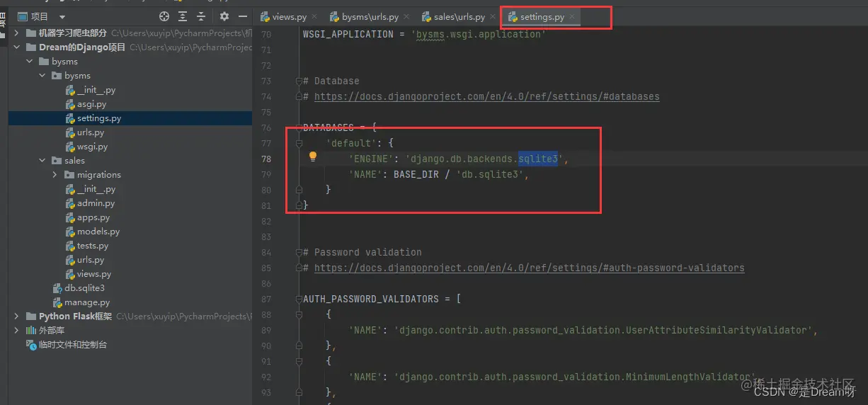This screenshot has width=868, height=405.
Task: Select admin.py in the sales folder
Action: (x=96, y=203)
